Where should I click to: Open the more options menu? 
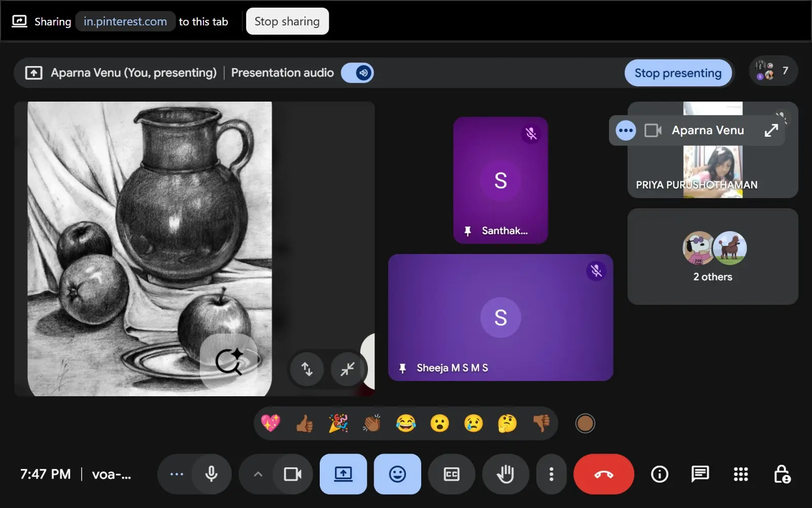pyautogui.click(x=551, y=474)
